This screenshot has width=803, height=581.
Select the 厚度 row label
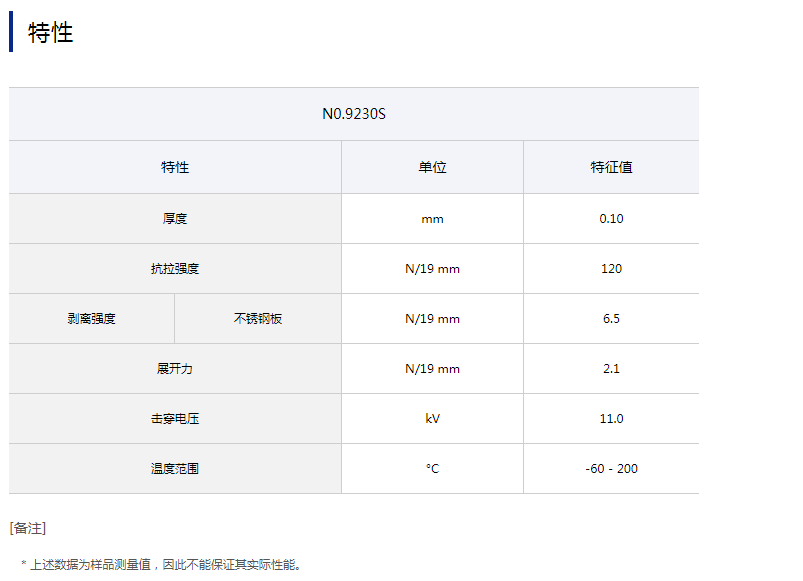175,218
